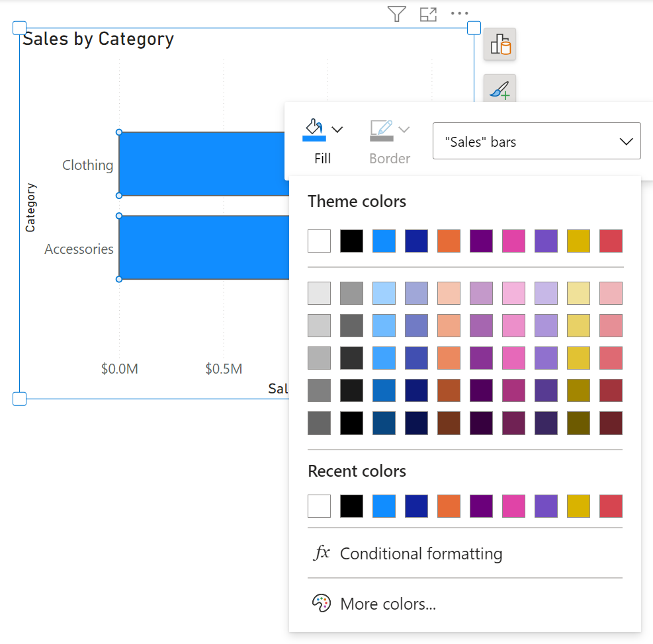Select violet in Theme colors top row

click(546, 241)
